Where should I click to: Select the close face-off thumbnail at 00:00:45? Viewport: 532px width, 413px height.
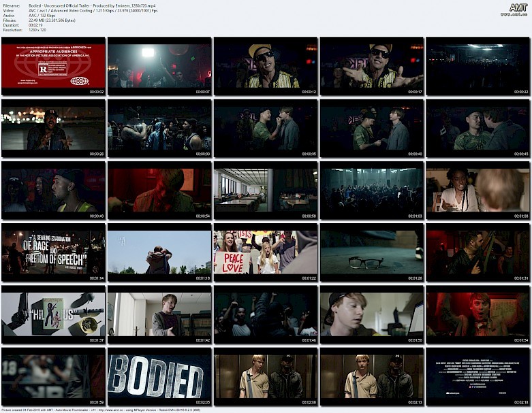[478, 128]
